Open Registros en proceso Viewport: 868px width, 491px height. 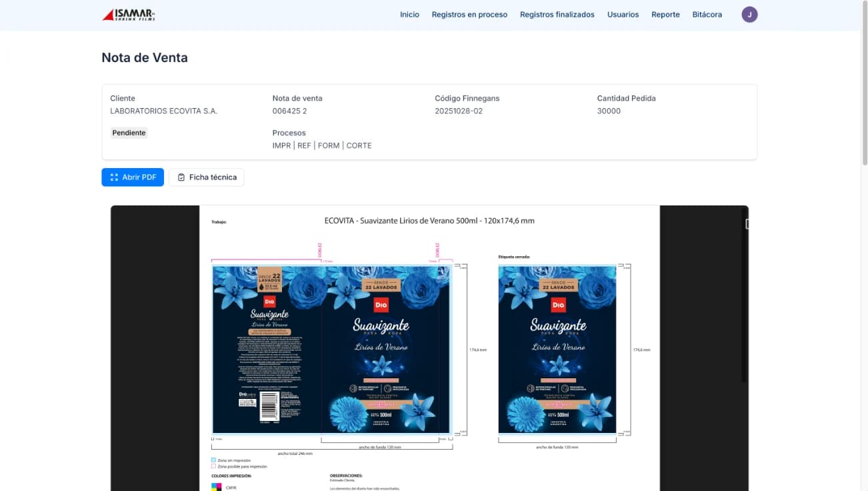[x=469, y=15]
